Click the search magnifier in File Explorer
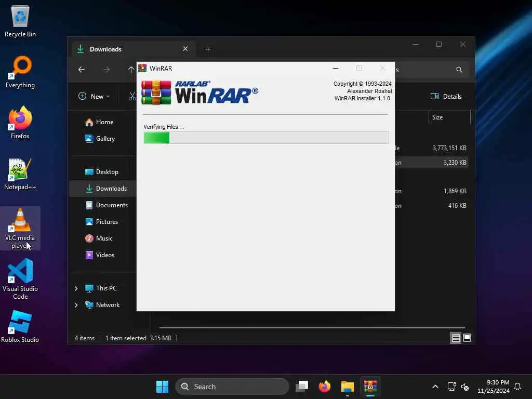This screenshot has width=532, height=399. coord(459,70)
